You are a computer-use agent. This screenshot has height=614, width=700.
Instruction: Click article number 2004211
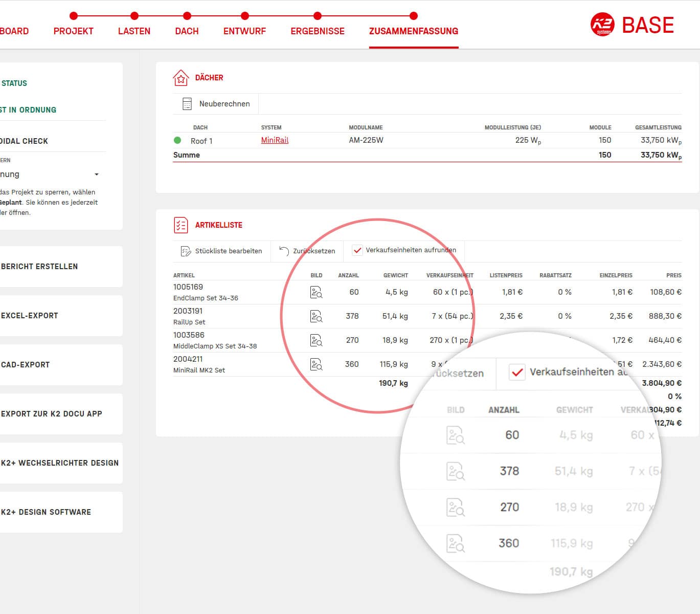188,359
